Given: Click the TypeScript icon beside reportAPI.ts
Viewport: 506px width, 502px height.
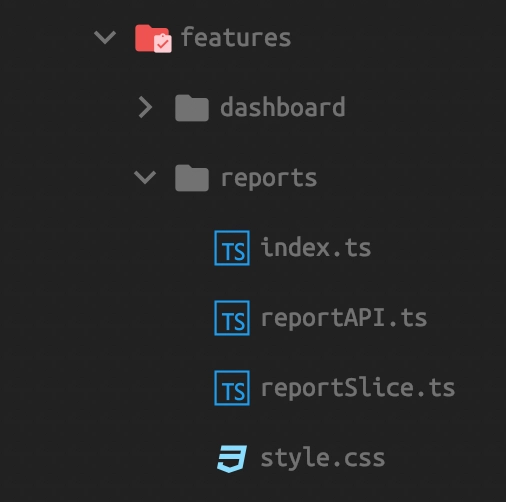Looking at the screenshot, I should (x=232, y=318).
